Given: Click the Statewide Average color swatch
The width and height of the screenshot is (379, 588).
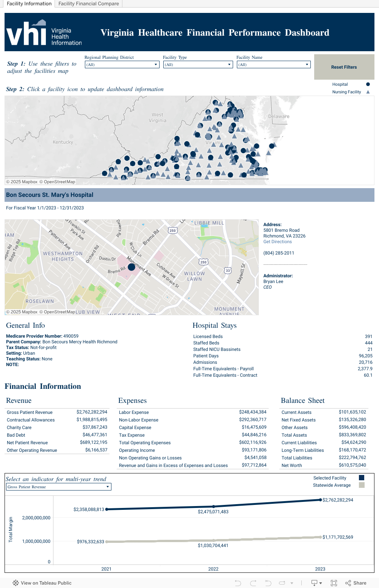Looking at the screenshot, I should click(362, 485).
